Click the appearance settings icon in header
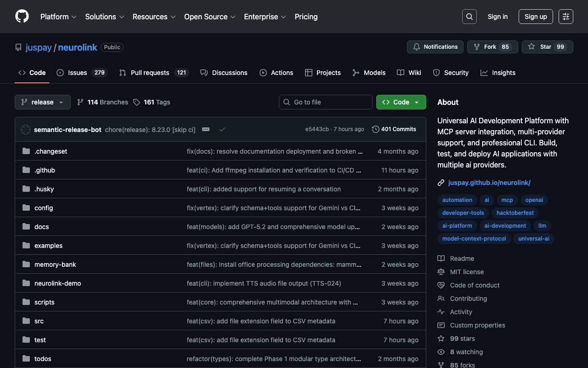Screen dimensions: 588x368 pyautogui.click(x=565, y=17)
